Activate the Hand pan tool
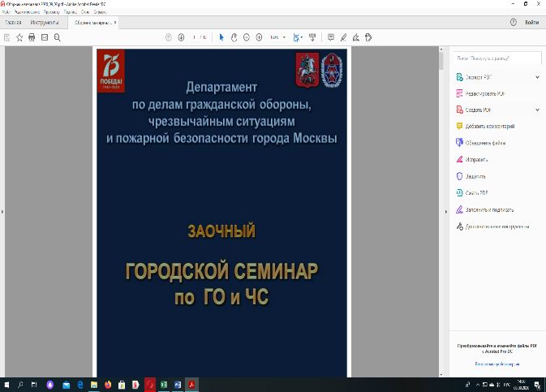This screenshot has height=392, width=546. point(234,37)
